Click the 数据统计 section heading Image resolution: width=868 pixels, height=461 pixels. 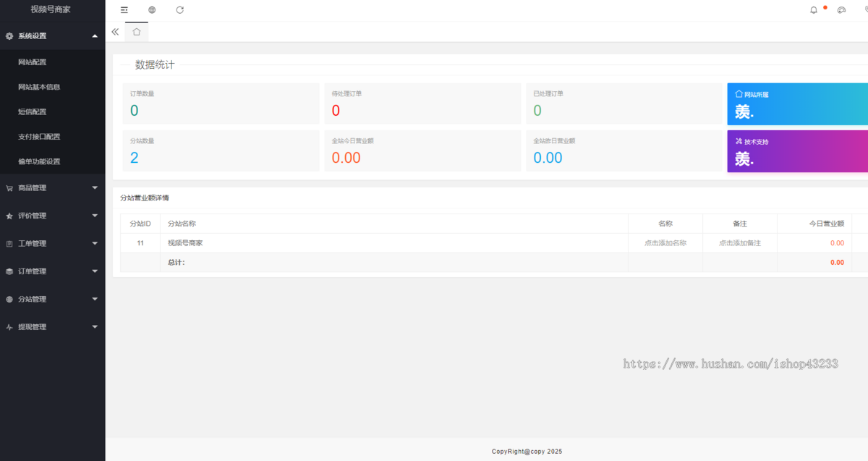155,64
